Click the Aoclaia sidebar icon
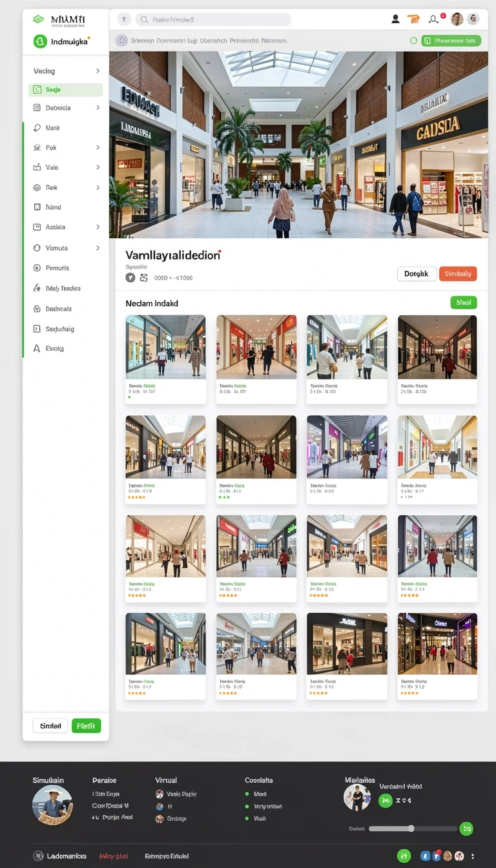 (37, 227)
